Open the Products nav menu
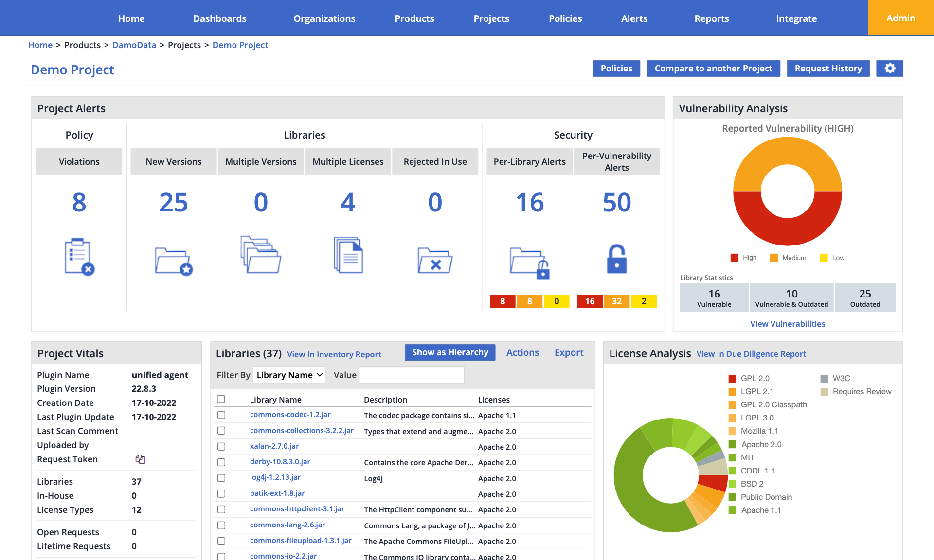This screenshot has height=560, width=934. [414, 18]
